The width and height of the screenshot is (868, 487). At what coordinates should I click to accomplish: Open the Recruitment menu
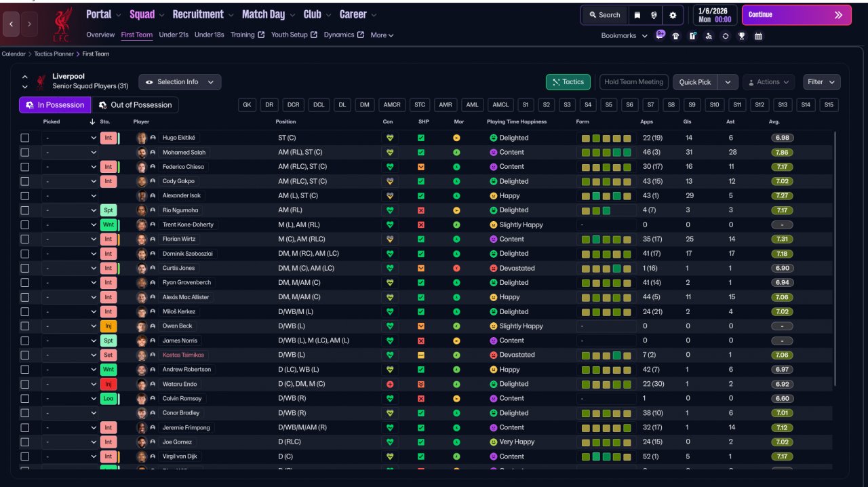tap(203, 14)
